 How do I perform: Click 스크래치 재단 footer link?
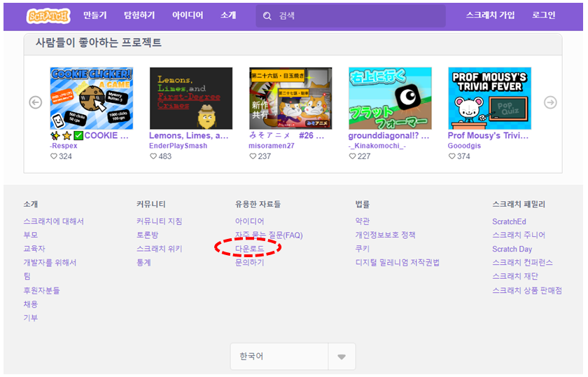[x=515, y=276]
